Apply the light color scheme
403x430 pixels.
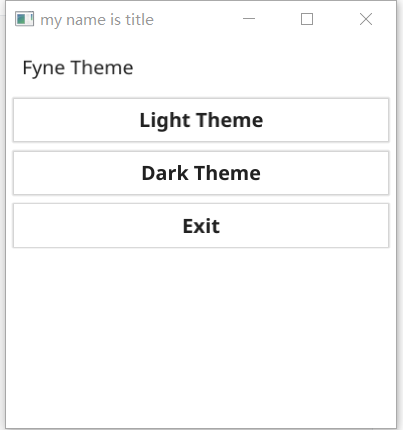pyautogui.click(x=201, y=120)
